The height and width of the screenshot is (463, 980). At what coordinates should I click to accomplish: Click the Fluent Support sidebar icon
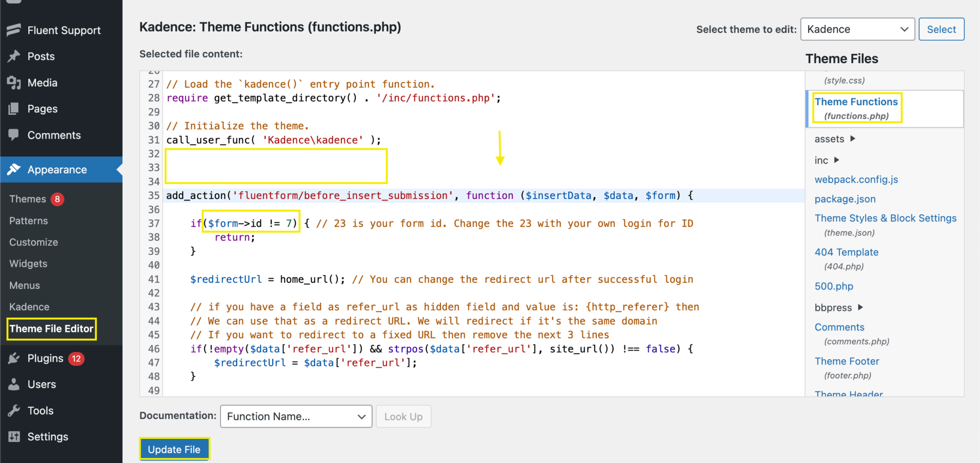pyautogui.click(x=14, y=30)
